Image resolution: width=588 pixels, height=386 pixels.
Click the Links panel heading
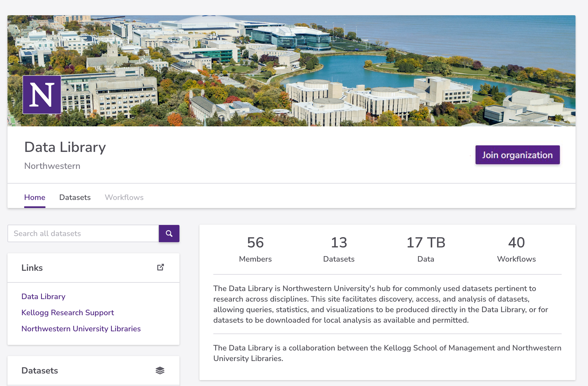[x=32, y=268]
